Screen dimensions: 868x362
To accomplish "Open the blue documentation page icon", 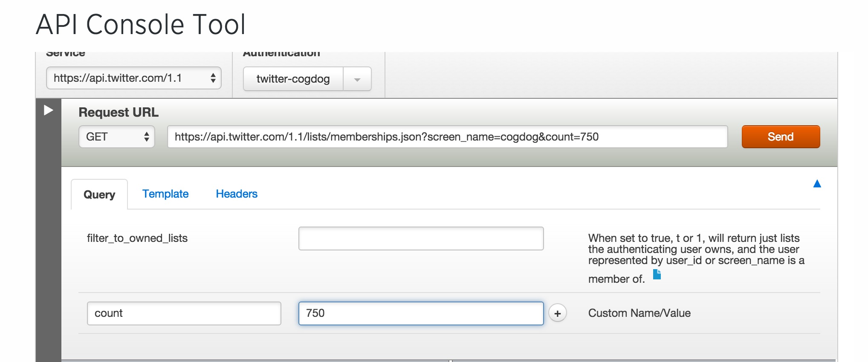I will click(x=657, y=275).
